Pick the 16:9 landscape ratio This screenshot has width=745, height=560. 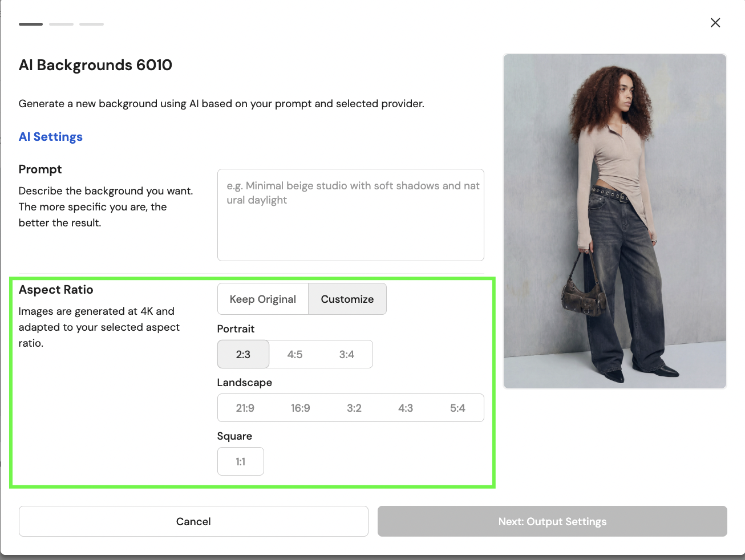(301, 408)
